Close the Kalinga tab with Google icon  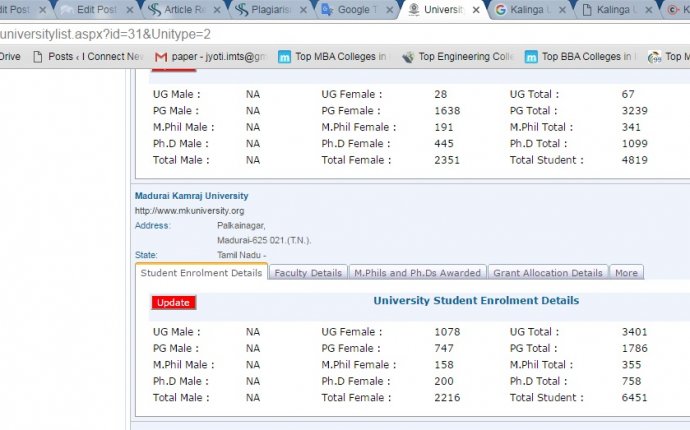click(x=562, y=10)
